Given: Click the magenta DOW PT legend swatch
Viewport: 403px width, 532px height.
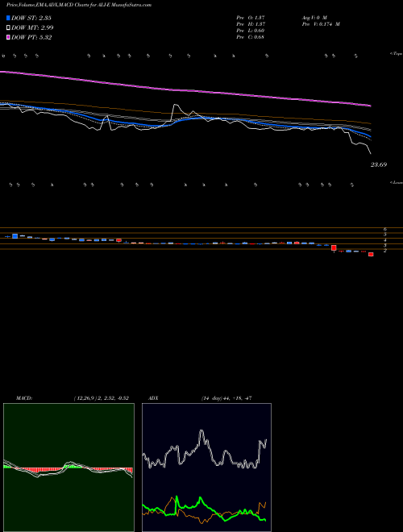Looking at the screenshot, I should coord(8,37).
